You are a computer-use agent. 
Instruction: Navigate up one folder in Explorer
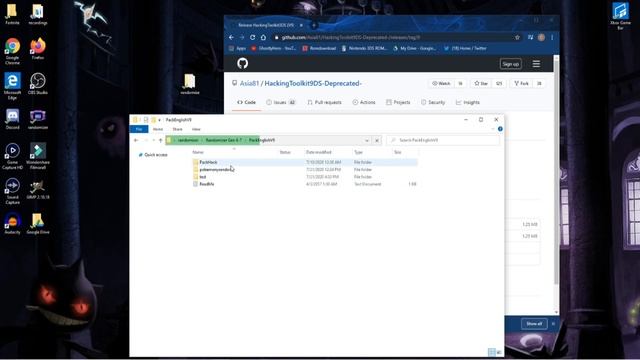click(x=160, y=140)
